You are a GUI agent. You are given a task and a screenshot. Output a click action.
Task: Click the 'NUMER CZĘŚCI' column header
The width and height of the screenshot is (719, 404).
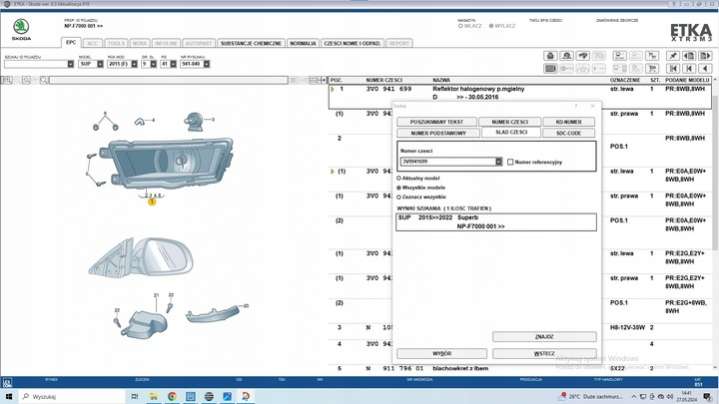tap(384, 80)
